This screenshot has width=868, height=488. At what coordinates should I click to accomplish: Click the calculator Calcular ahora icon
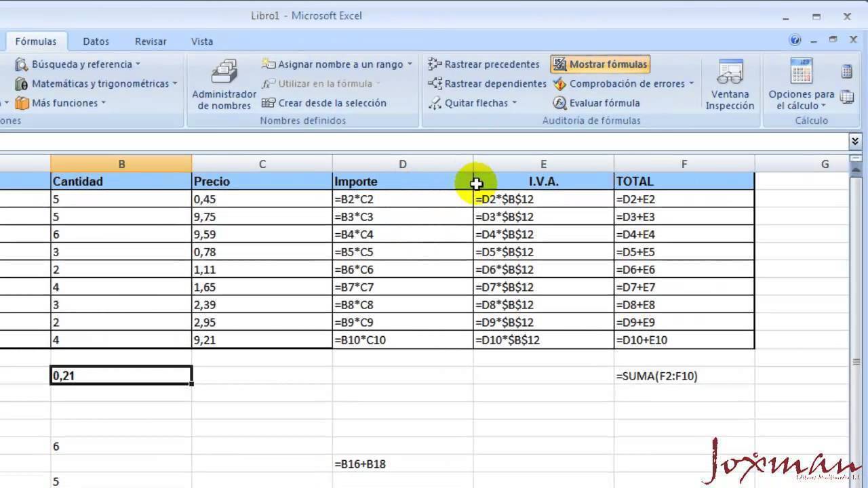point(847,71)
